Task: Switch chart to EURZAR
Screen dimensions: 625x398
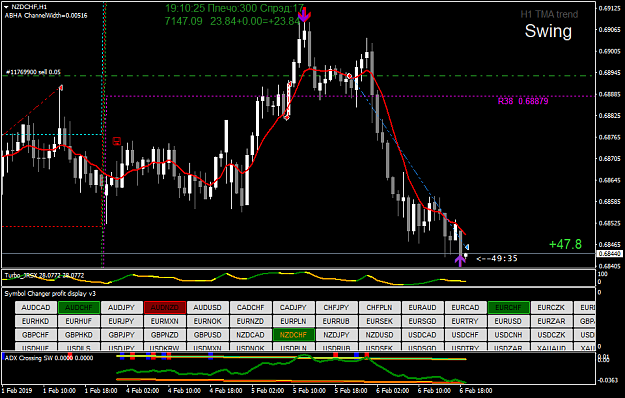Action: click(x=551, y=321)
